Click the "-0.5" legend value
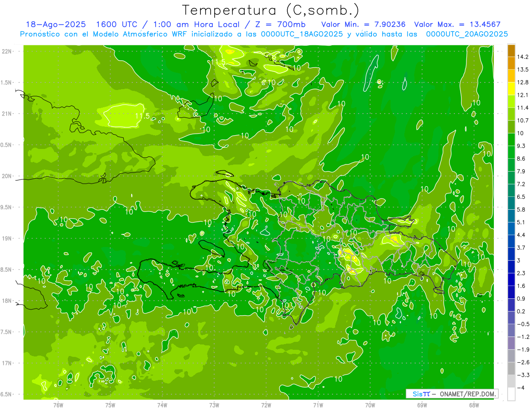Image resolution: width=532 pixels, height=411 pixels. 523,324
